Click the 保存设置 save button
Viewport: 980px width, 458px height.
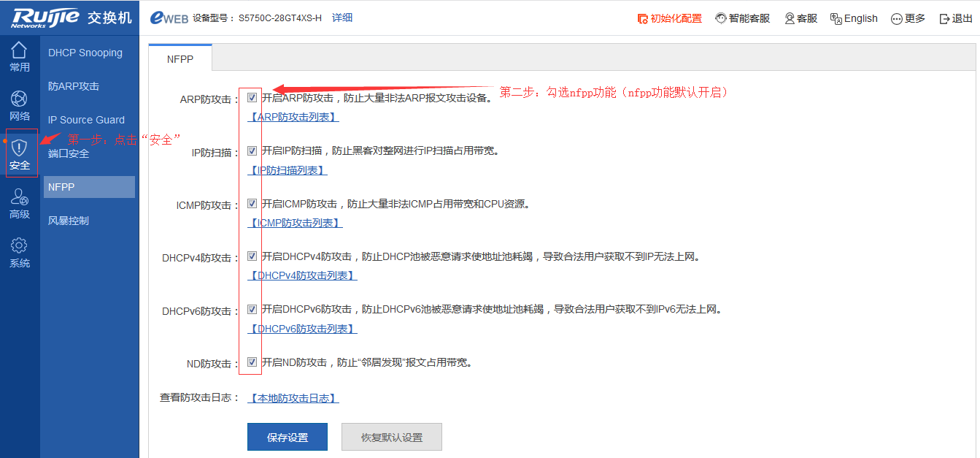tap(287, 436)
